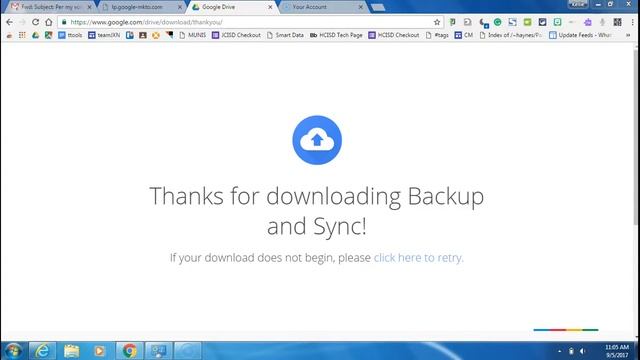Click the green Grammarly extension icon
This screenshot has height=360, width=640.
(x=497, y=22)
